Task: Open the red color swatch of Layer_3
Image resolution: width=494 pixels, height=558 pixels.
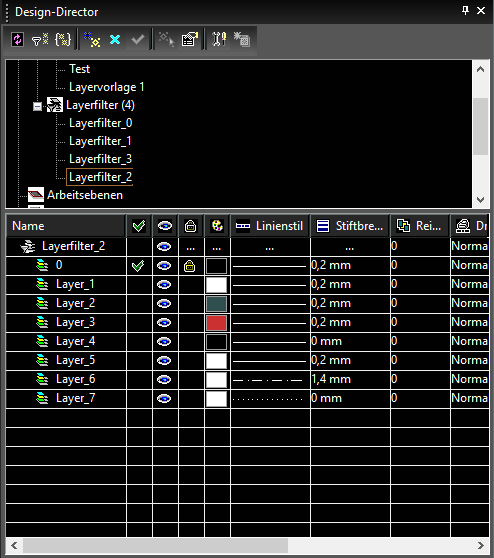Action: point(216,323)
